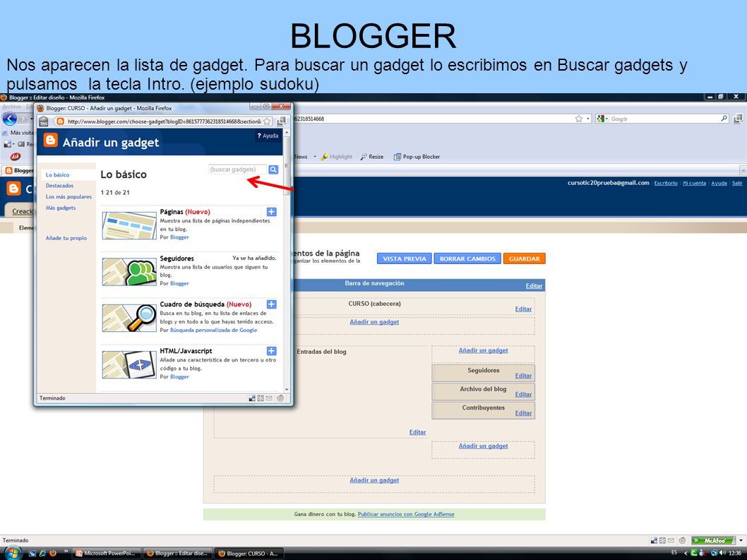Image resolution: width=747 pixels, height=560 pixels.
Task: Open the Archivo menu in Firefox
Action: [x=11, y=107]
